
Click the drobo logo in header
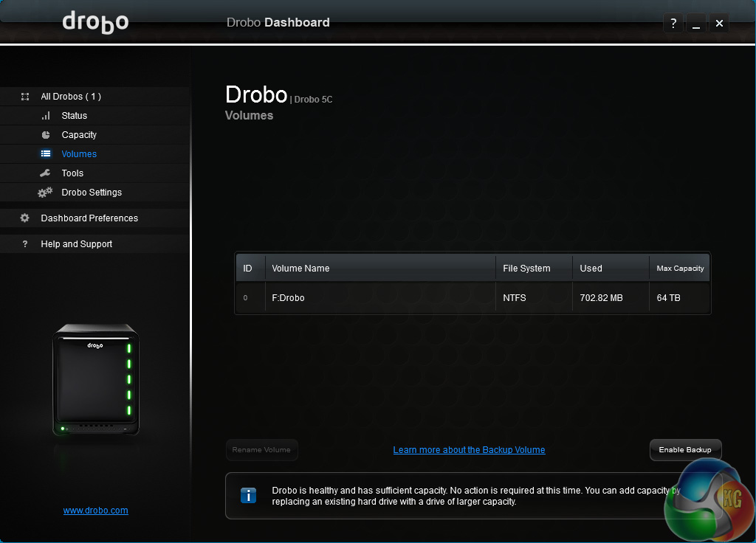point(95,22)
